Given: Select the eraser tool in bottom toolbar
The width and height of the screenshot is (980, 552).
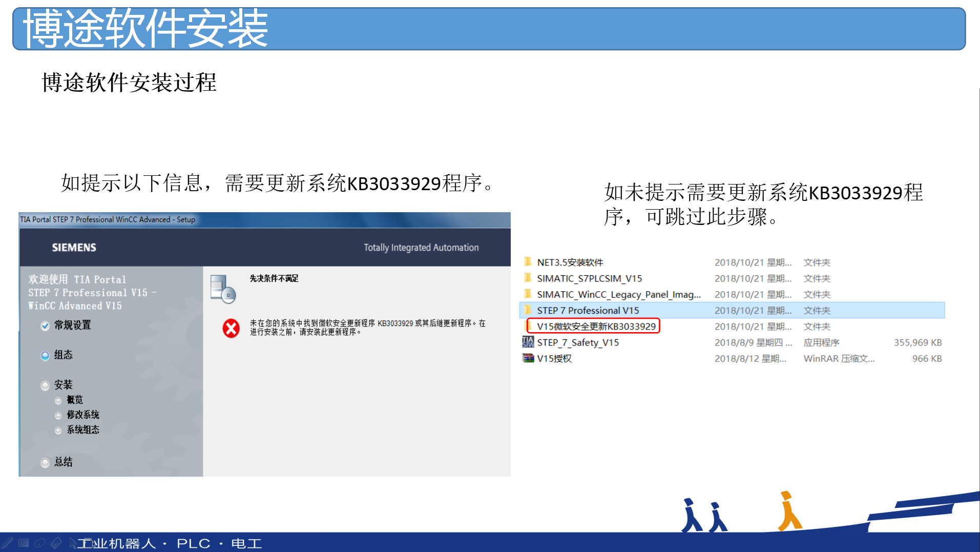Looking at the screenshot, I should (x=56, y=543).
